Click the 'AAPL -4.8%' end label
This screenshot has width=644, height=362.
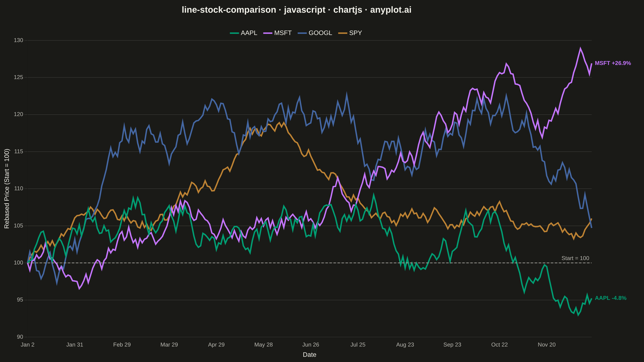611,298
